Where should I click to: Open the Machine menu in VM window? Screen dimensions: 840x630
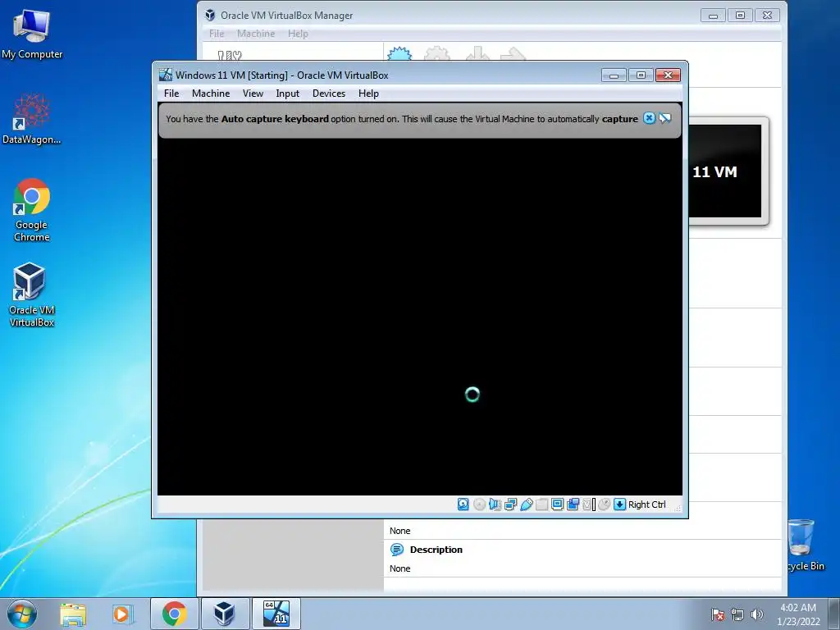[211, 94]
